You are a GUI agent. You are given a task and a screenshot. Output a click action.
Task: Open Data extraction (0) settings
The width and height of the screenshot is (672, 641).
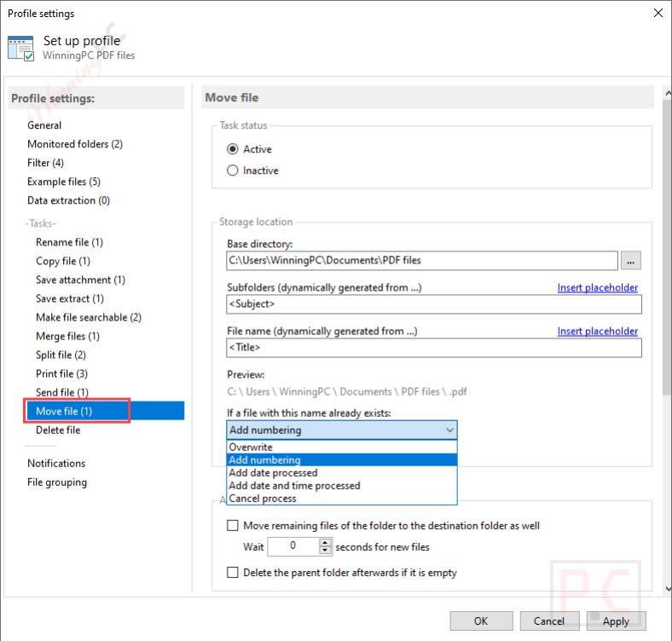tap(68, 200)
